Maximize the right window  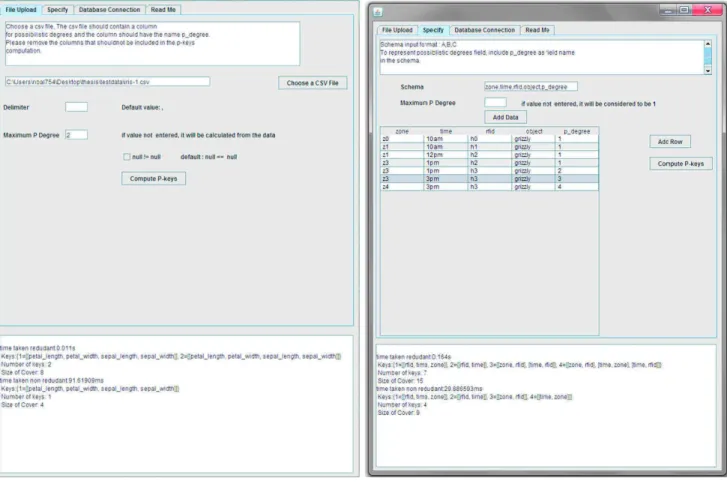pos(684,10)
